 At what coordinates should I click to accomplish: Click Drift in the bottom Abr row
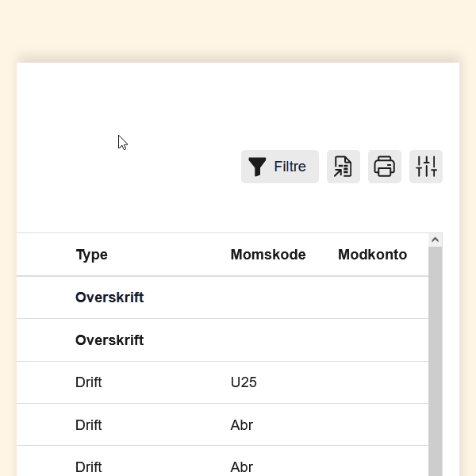(89, 466)
